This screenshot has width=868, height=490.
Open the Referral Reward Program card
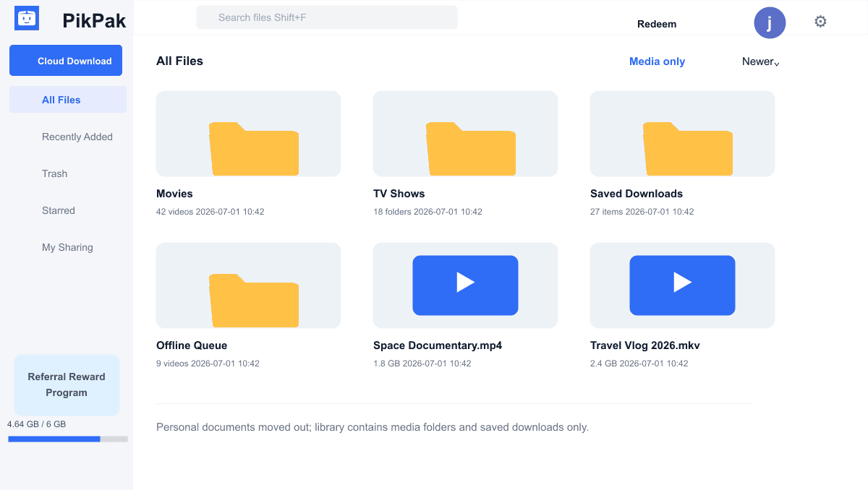click(x=67, y=384)
